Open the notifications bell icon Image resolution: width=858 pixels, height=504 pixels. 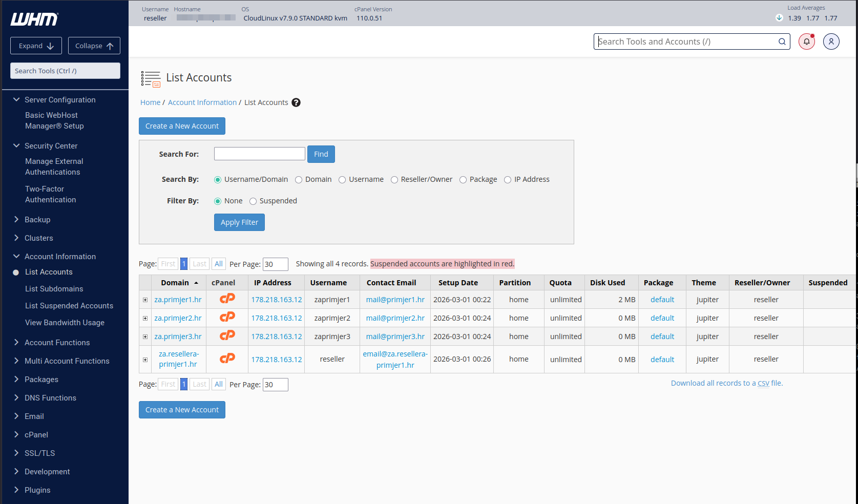point(806,41)
